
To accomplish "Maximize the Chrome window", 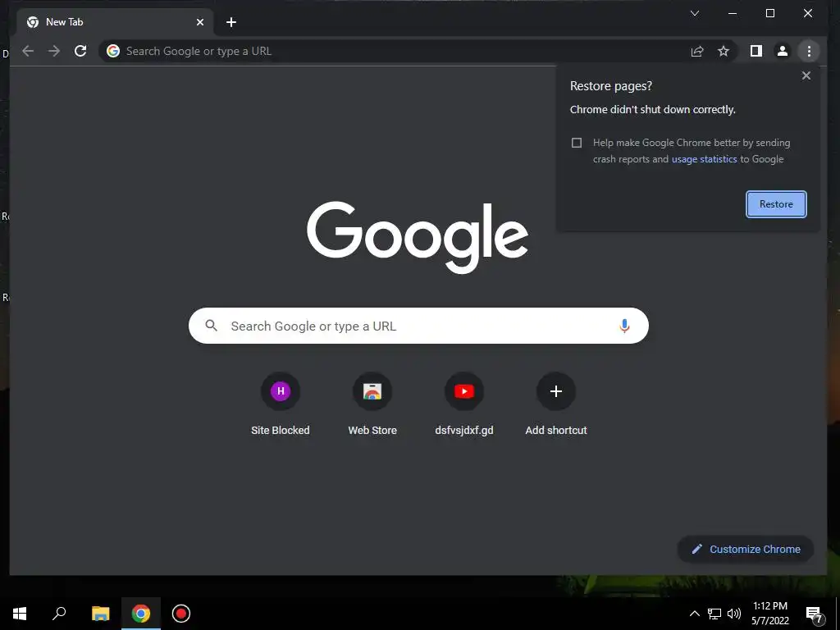I will pos(769,13).
